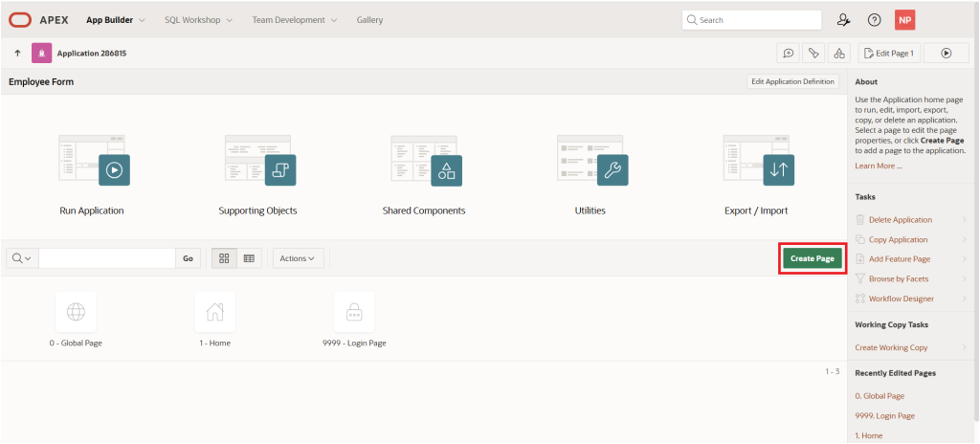Open the 1 - Home page icon
The height and width of the screenshot is (444, 980).
(215, 311)
